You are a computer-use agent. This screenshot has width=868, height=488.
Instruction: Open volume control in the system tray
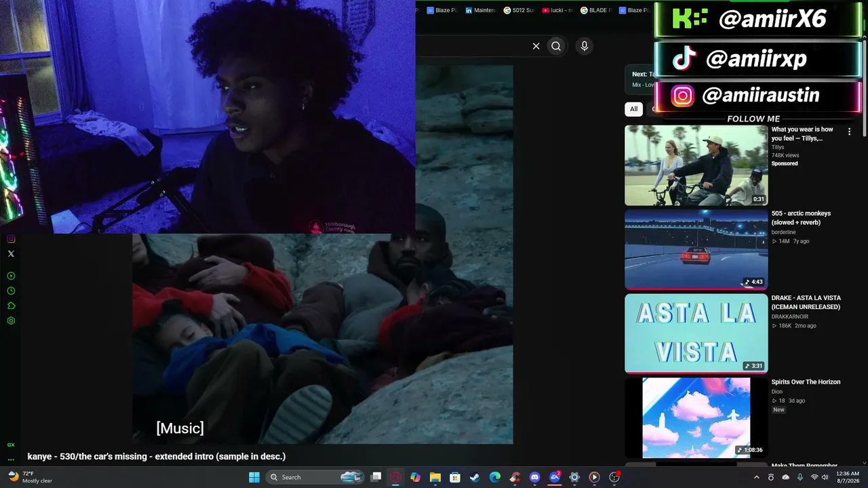point(826,477)
